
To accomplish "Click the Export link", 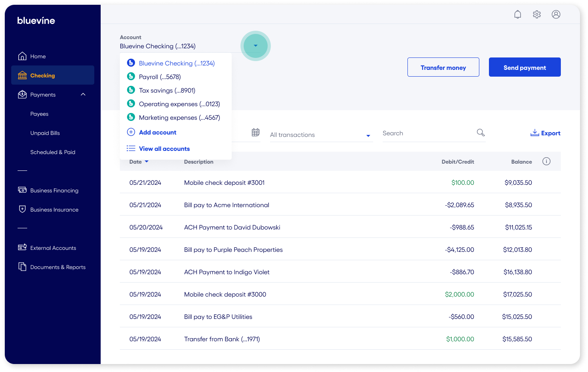I will [x=550, y=133].
